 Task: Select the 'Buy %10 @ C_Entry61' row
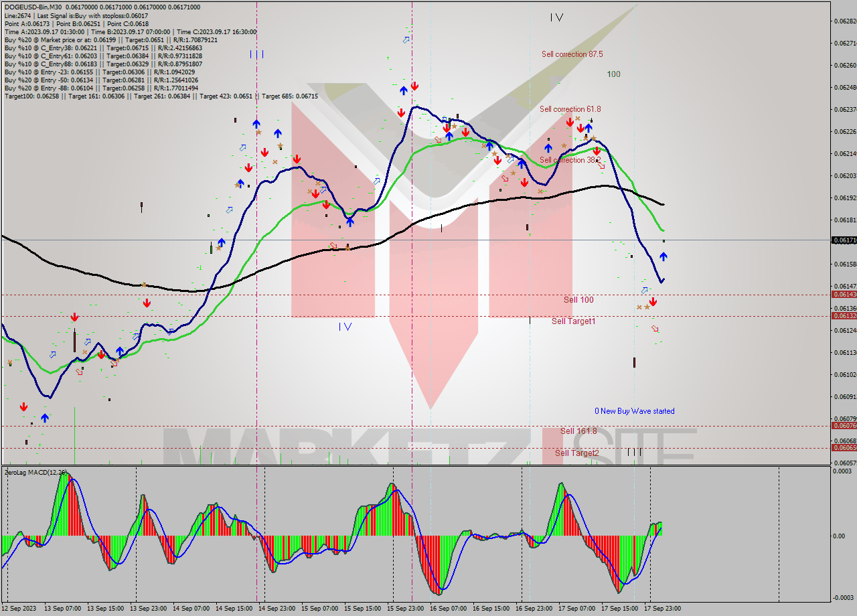pos(102,56)
